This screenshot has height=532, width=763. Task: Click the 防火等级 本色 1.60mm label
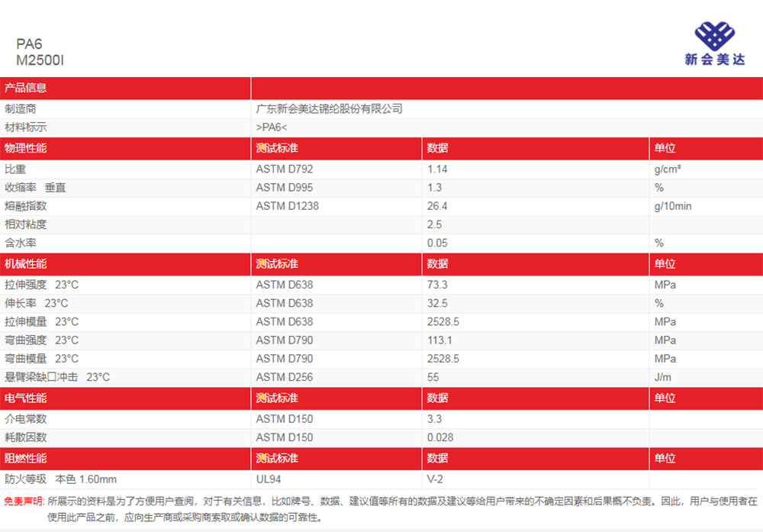click(60, 479)
